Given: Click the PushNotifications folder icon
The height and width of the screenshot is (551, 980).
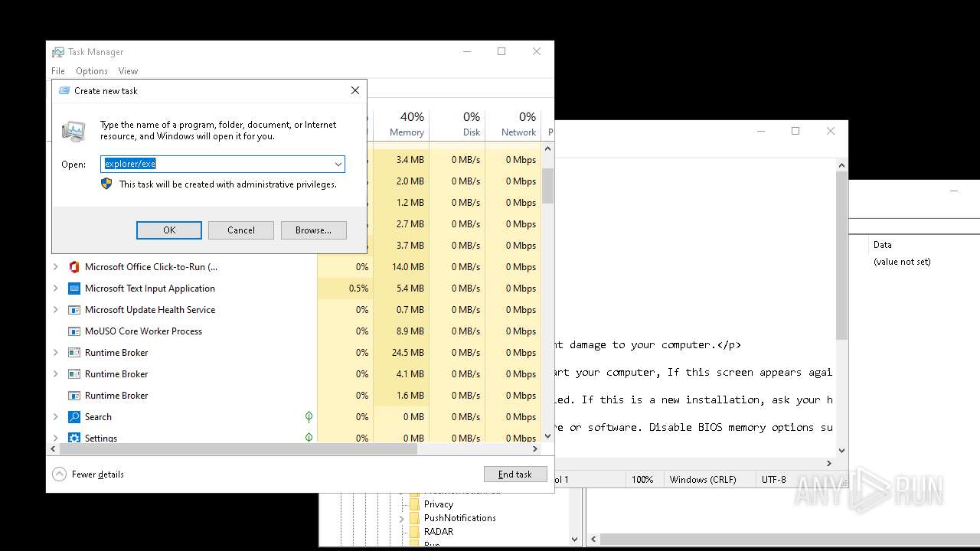Looking at the screenshot, I should coord(414,518).
